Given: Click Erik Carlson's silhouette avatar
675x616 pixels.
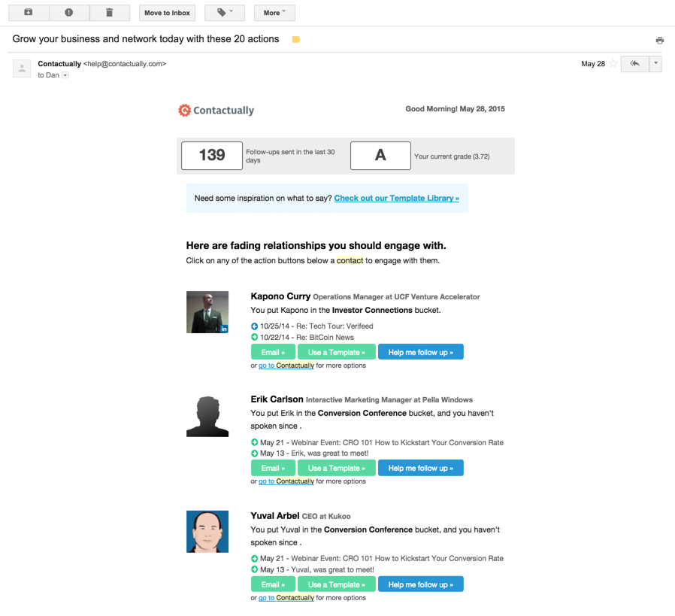Looking at the screenshot, I should [207, 417].
